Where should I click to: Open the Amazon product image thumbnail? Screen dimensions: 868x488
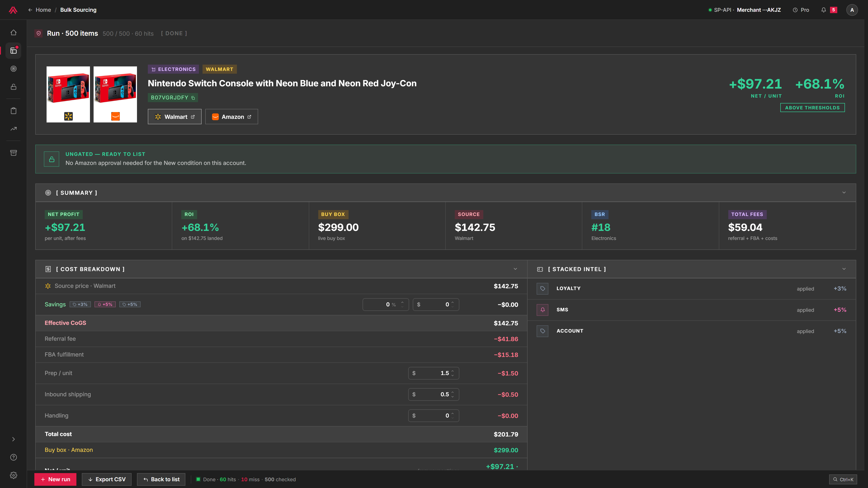[x=115, y=94]
